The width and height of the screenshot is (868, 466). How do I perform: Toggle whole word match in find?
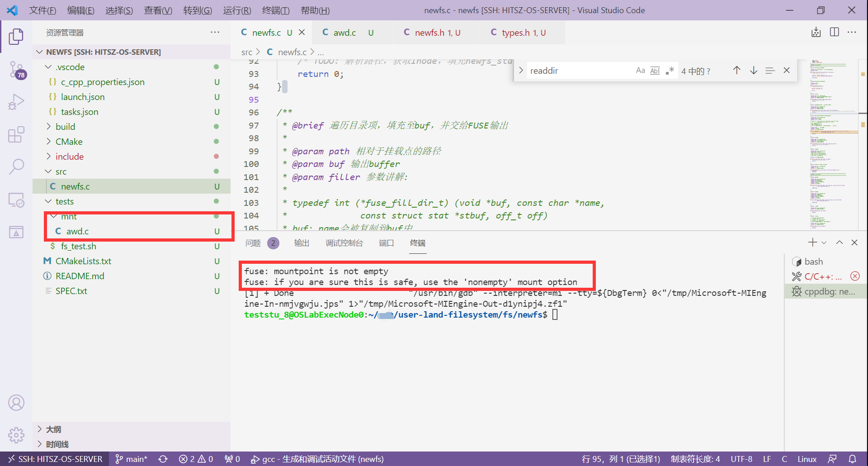coord(655,71)
